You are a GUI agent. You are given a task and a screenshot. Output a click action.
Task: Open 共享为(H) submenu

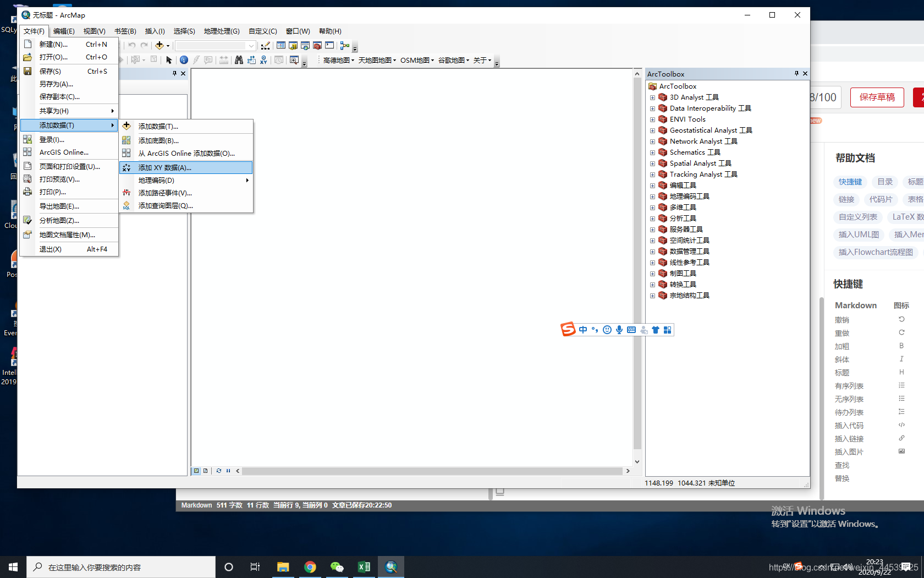pos(69,111)
